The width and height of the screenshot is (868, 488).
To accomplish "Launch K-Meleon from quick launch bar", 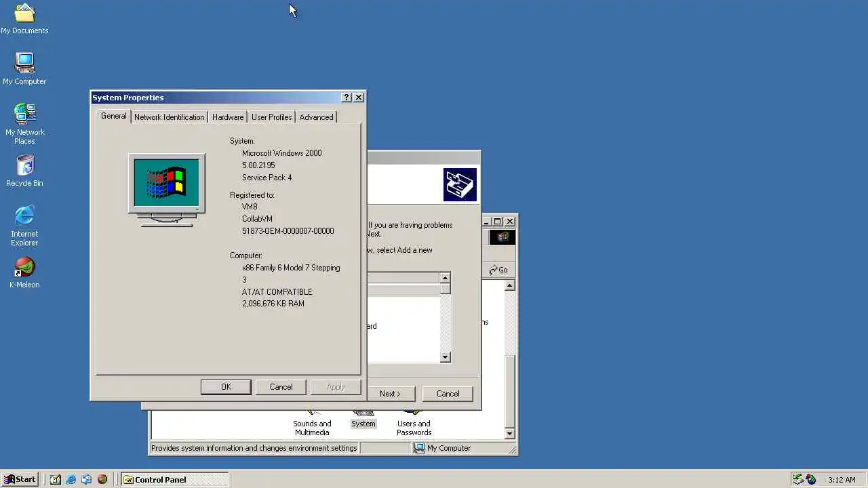I will pos(102,479).
